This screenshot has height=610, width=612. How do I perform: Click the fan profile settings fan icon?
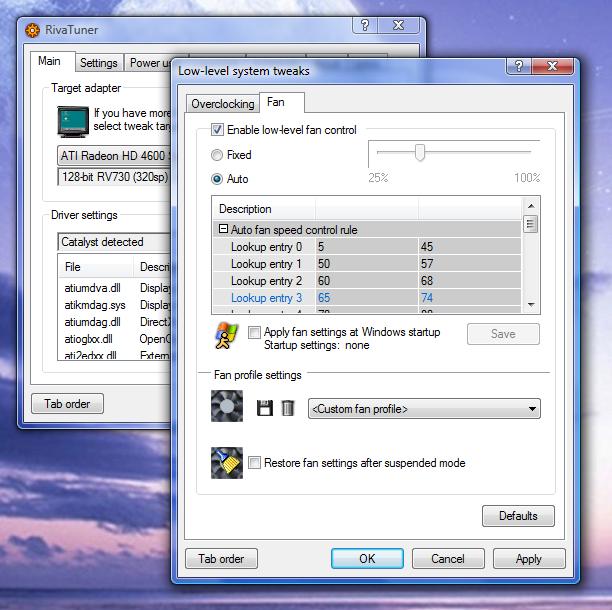[x=227, y=407]
